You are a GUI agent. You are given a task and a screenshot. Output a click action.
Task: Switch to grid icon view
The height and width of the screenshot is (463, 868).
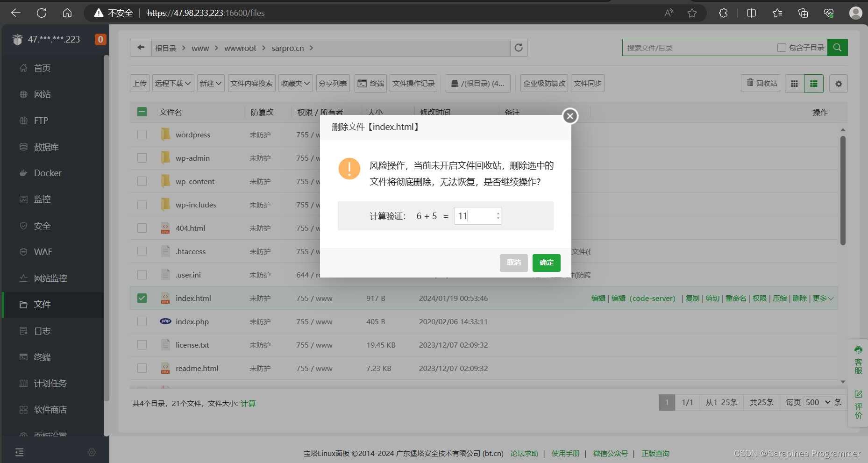coord(794,84)
